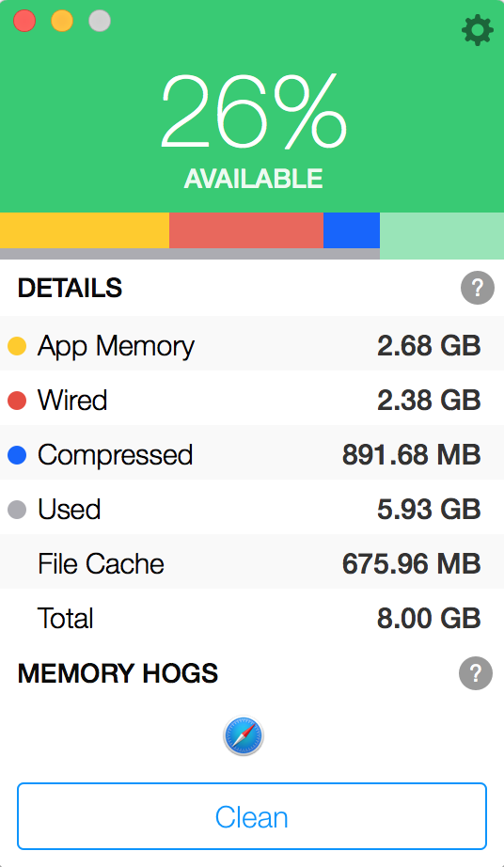Select the Wired label
The height and width of the screenshot is (867, 504).
click(x=72, y=401)
